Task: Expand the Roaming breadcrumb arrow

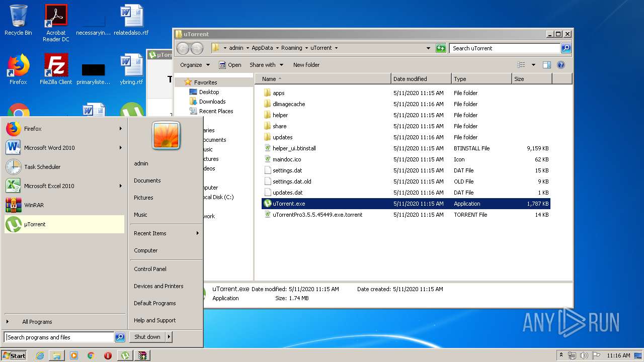Action: [306, 48]
